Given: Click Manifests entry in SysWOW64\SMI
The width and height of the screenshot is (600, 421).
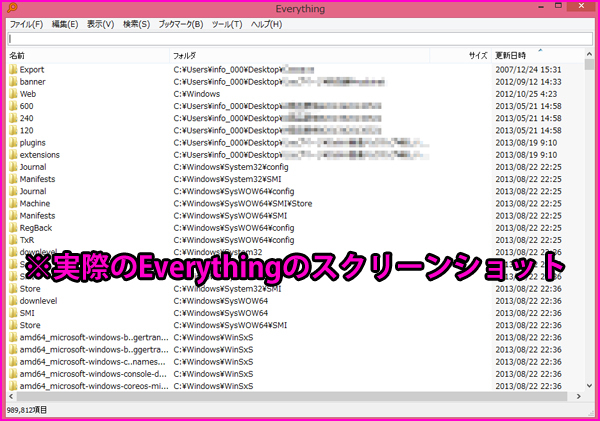Looking at the screenshot, I should coord(37,216).
